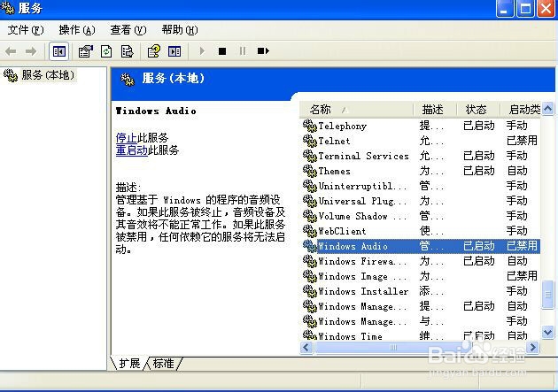Minimize the 服务 window
The height and width of the screenshot is (392, 558).
click(x=505, y=9)
